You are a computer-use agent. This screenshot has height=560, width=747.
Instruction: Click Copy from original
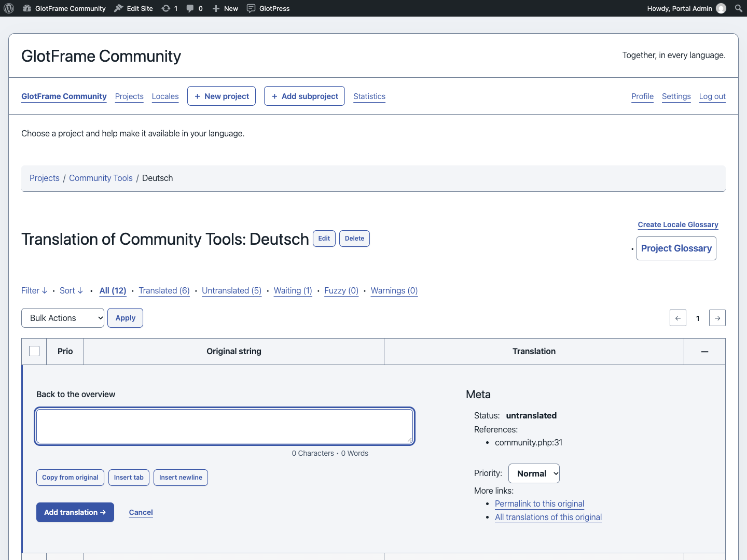[70, 478]
